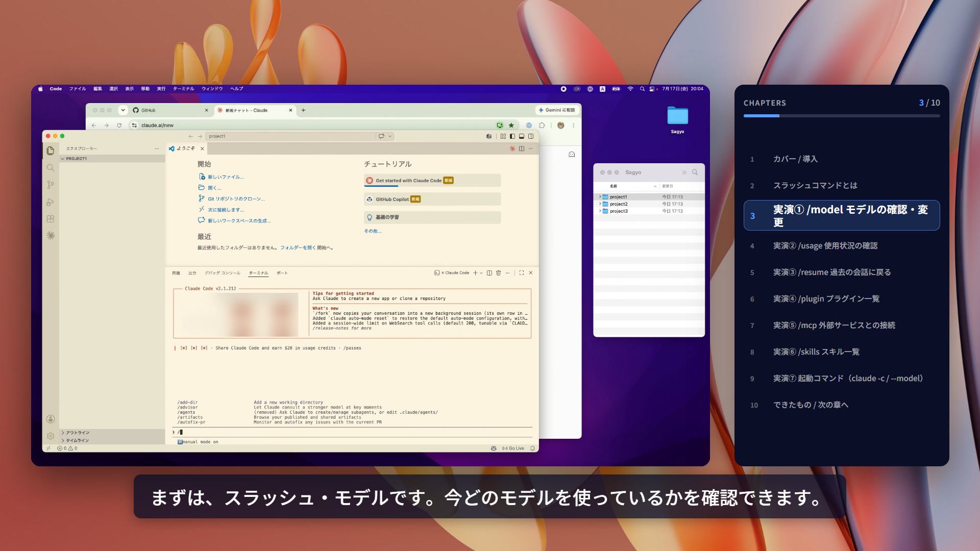This screenshot has width=980, height=551.
Task: Expand the project2 folder in Finder
Action: click(600, 204)
